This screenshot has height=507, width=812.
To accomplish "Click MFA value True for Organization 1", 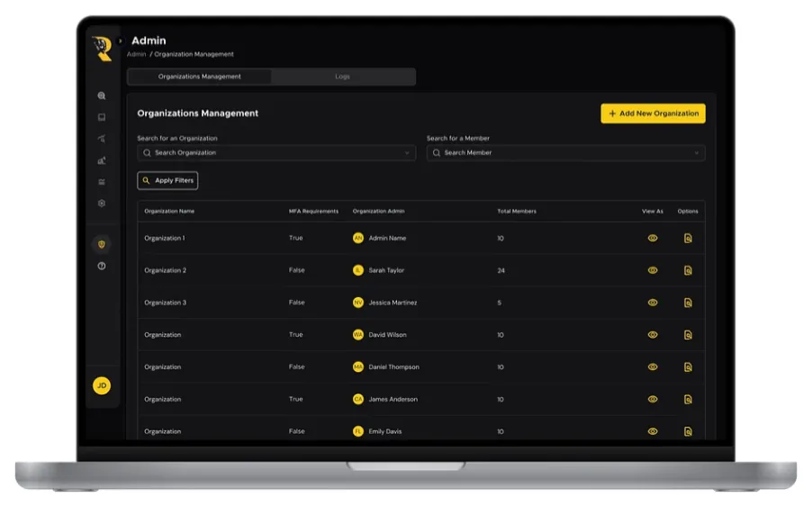I will tap(295, 239).
